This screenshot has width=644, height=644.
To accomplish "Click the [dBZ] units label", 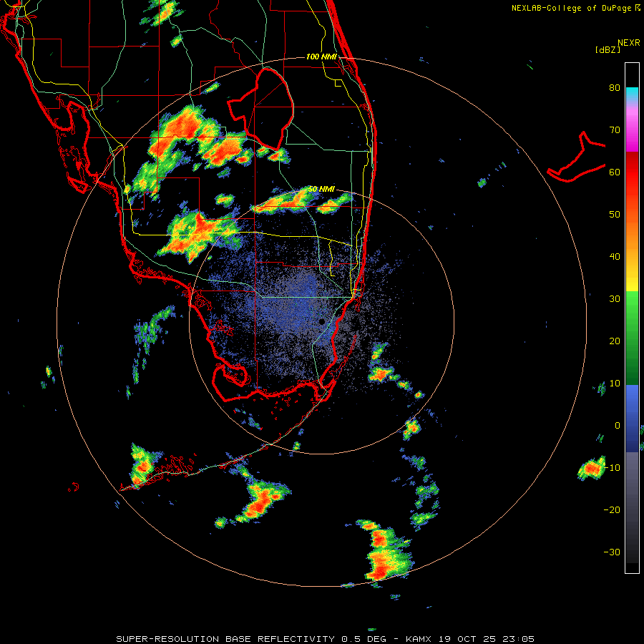I will pyautogui.click(x=608, y=49).
